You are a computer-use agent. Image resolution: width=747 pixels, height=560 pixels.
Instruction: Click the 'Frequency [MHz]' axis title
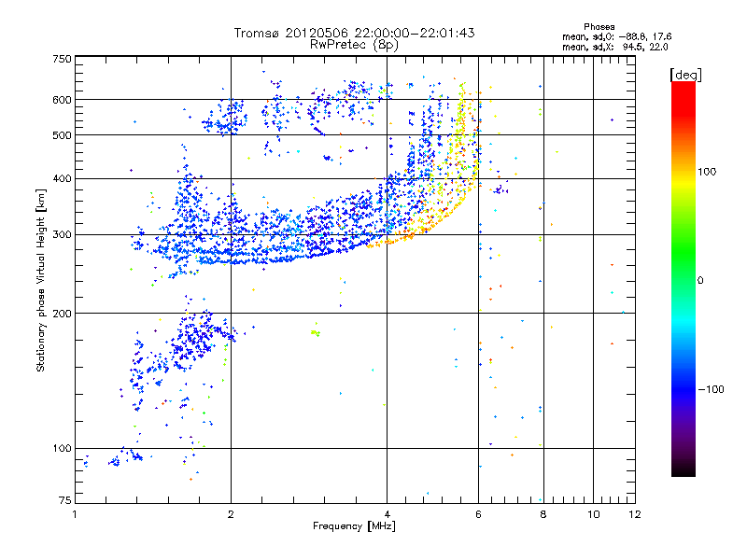point(354,526)
